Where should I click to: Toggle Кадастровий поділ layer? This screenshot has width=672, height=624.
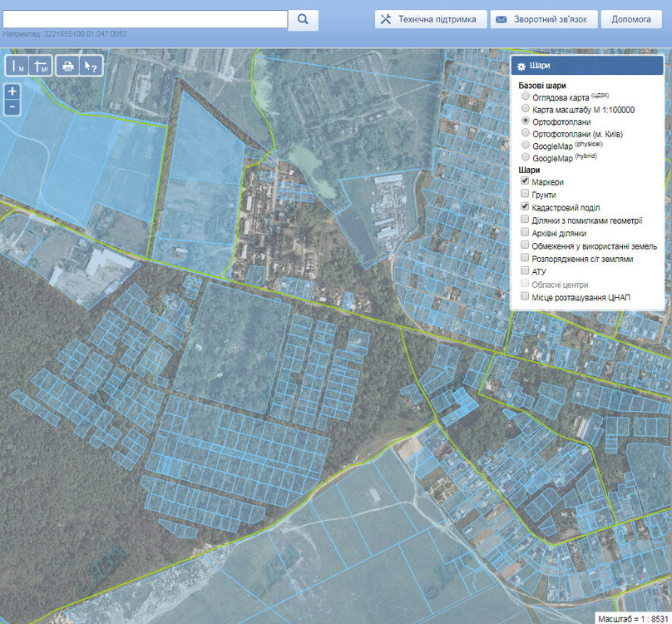pyautogui.click(x=525, y=206)
